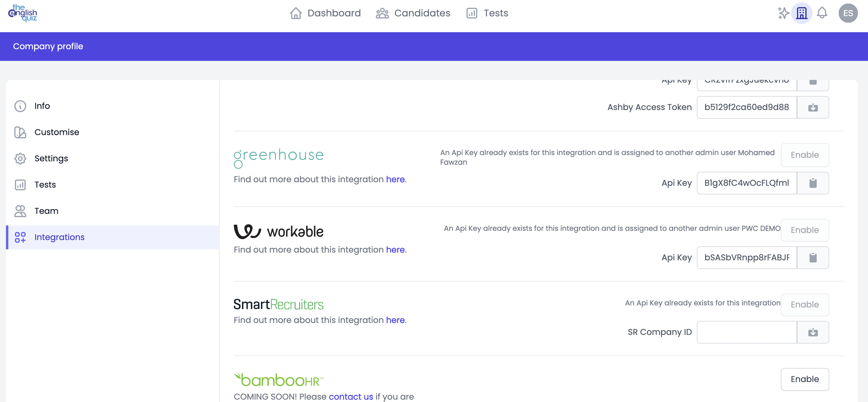Copy the Greenhouse Api Key to clipboard
The width and height of the screenshot is (868, 402).
813,183
